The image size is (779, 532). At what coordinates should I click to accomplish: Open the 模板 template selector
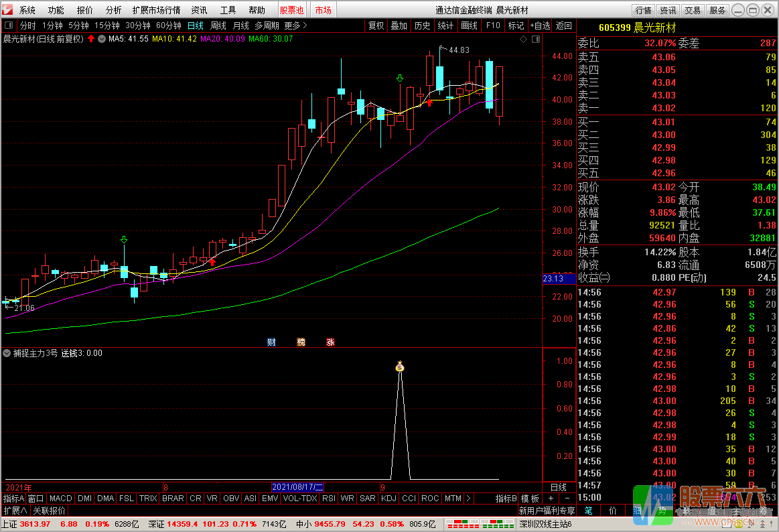[530, 498]
